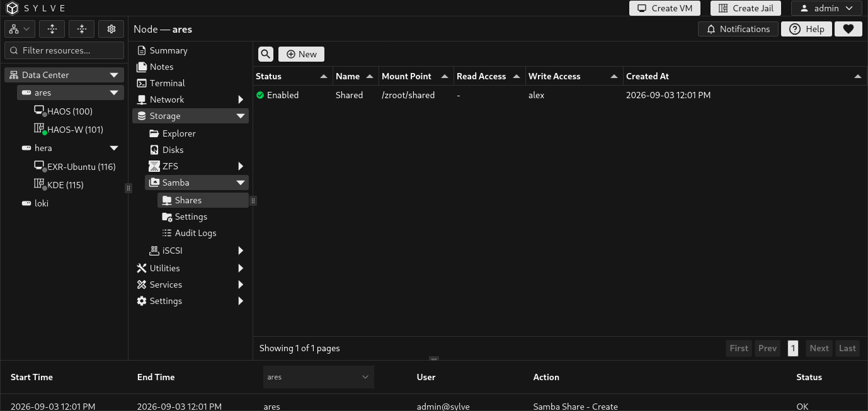Create a new Samba share
868x411 pixels.
tap(301, 54)
